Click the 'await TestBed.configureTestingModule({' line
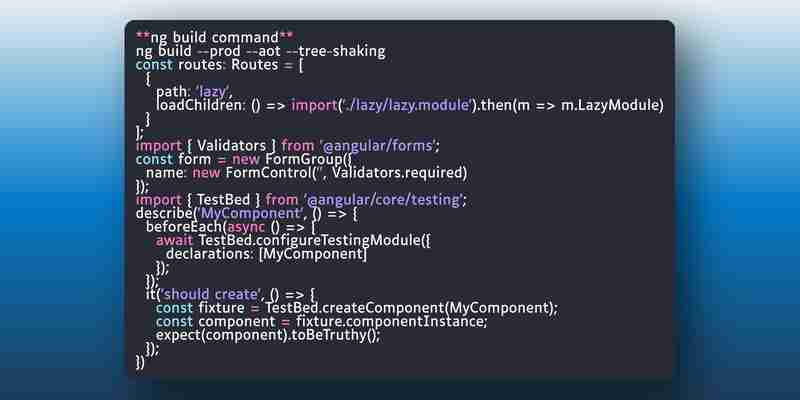Viewport: 800px width, 400px height. click(293, 240)
